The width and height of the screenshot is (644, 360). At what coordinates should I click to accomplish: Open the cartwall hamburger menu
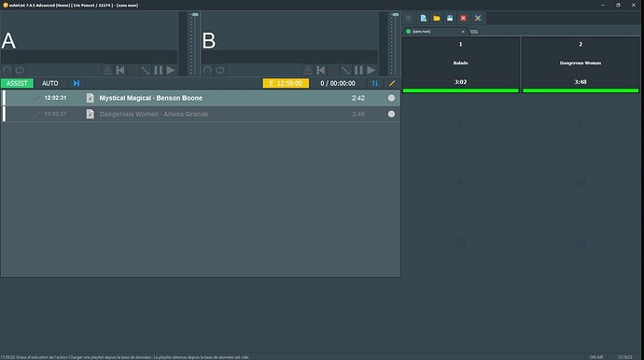point(408,18)
